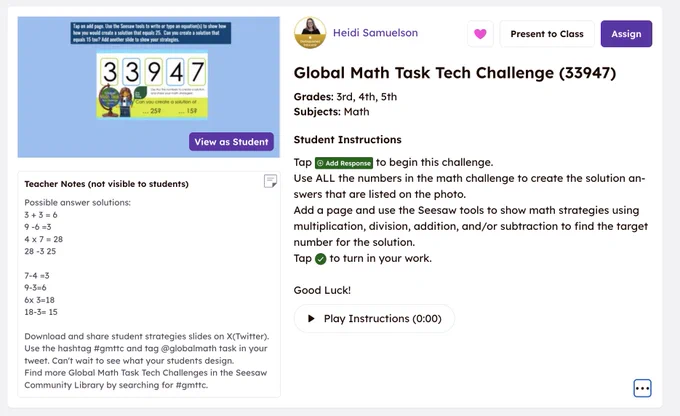Screen dimensions: 680x416
Task: Click the green Add Response badge
Action: (x=343, y=163)
